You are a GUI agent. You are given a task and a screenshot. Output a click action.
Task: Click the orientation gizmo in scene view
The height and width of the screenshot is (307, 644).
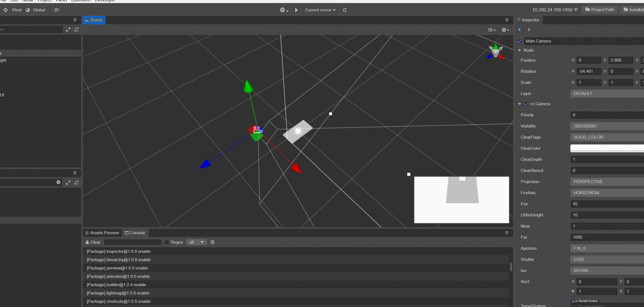pyautogui.click(x=496, y=52)
